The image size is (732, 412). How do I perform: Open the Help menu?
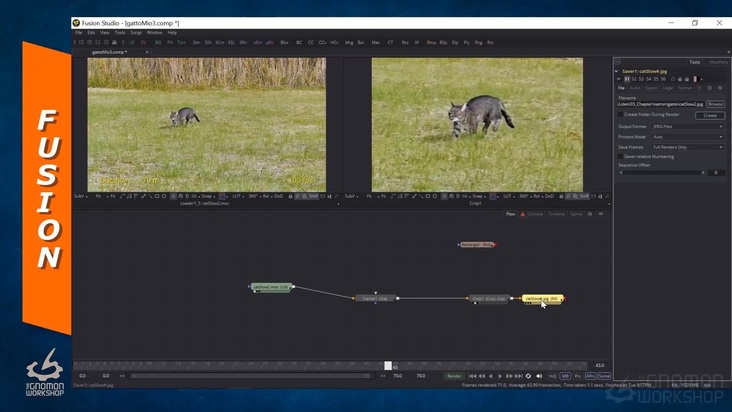[x=172, y=33]
